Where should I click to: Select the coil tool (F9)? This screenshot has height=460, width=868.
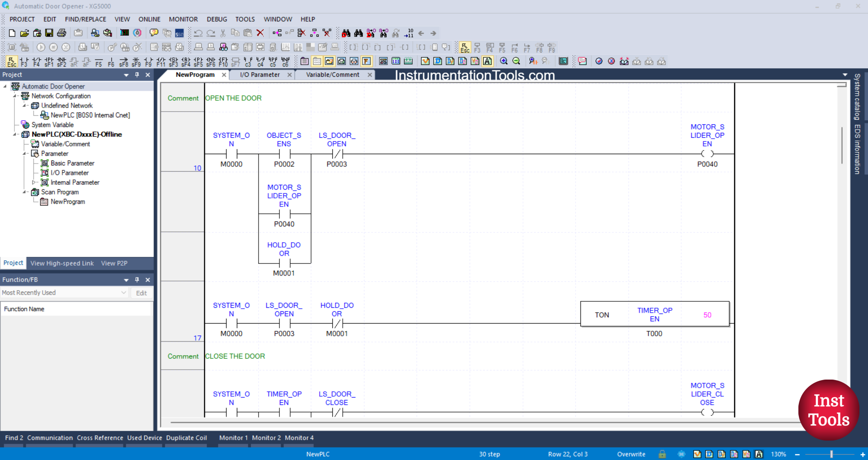pos(148,62)
